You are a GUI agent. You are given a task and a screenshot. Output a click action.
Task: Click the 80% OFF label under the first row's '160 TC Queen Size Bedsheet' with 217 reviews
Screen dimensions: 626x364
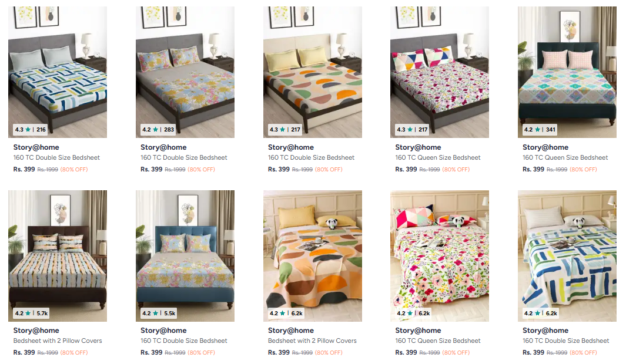(456, 170)
